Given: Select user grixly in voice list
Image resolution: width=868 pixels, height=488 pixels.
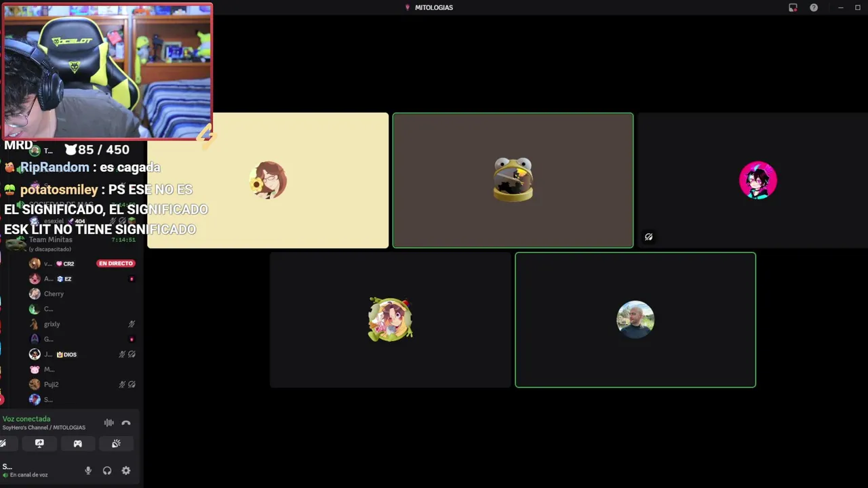Looking at the screenshot, I should tap(52, 324).
